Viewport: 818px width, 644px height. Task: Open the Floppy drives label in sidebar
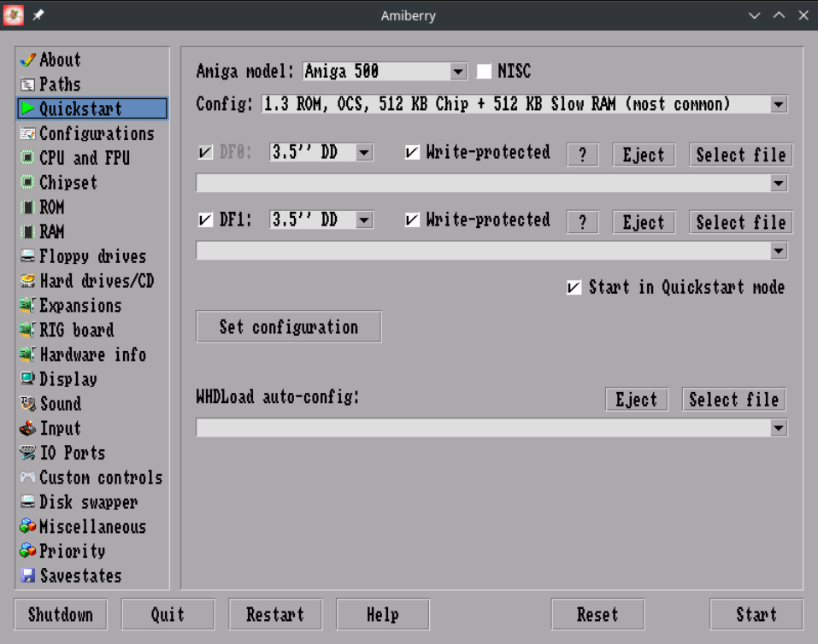tap(93, 256)
